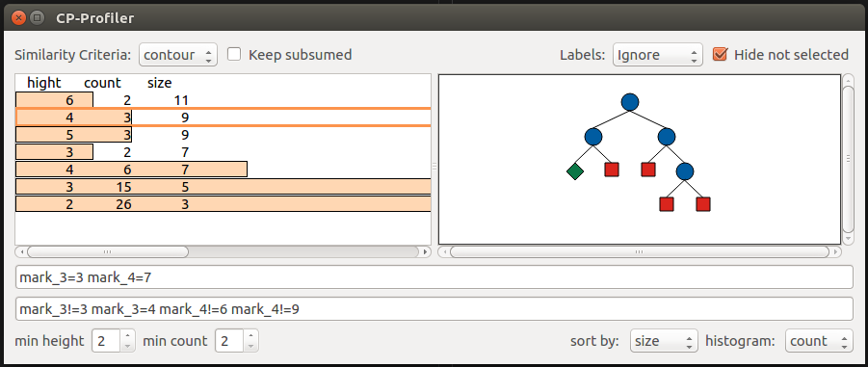Click the bottom-left red failure square

click(x=667, y=204)
